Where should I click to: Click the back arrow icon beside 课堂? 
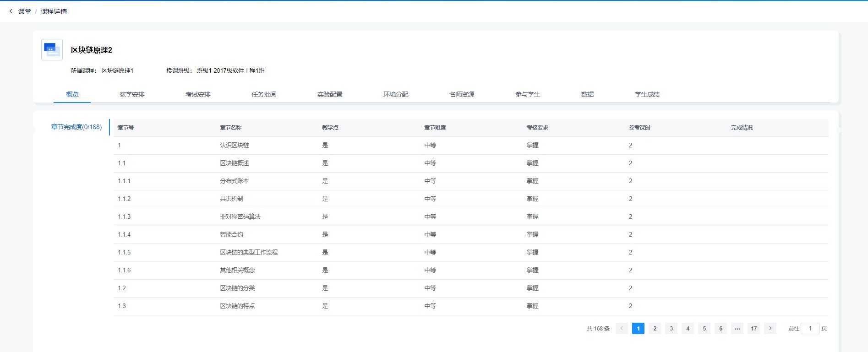click(x=11, y=11)
